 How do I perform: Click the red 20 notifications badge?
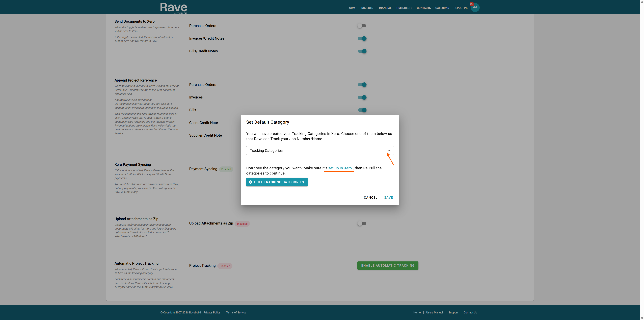pyautogui.click(x=471, y=4)
